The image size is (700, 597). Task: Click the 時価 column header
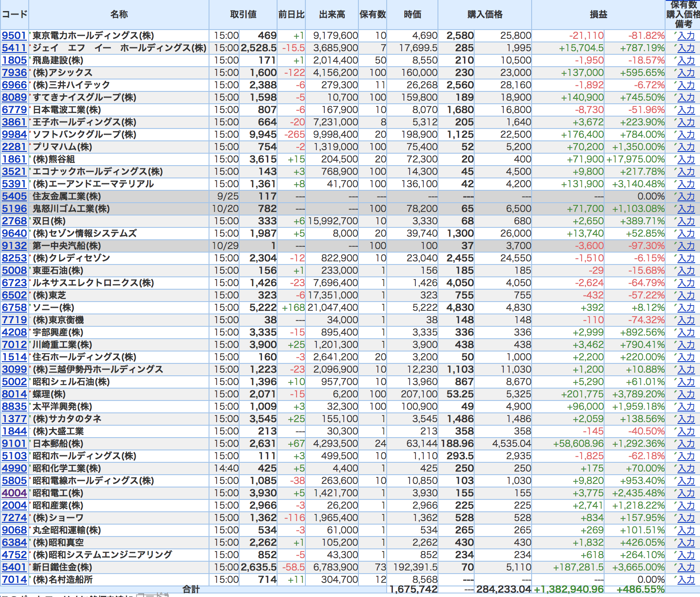413,15
